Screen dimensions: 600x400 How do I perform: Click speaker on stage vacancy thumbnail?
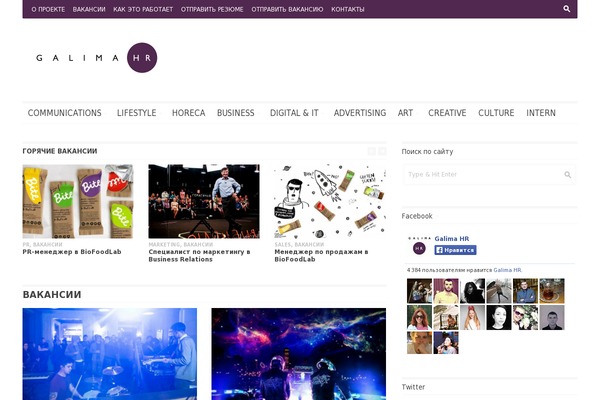(204, 202)
